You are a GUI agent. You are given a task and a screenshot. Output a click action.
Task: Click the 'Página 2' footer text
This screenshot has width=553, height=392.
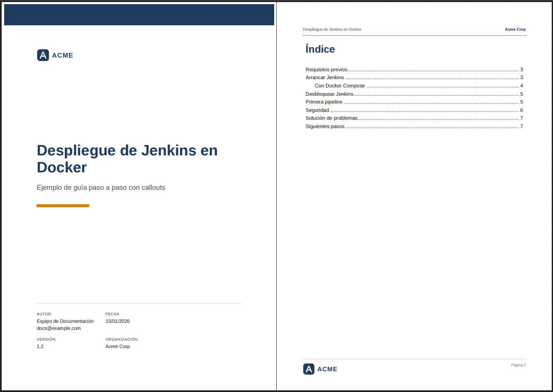(519, 365)
